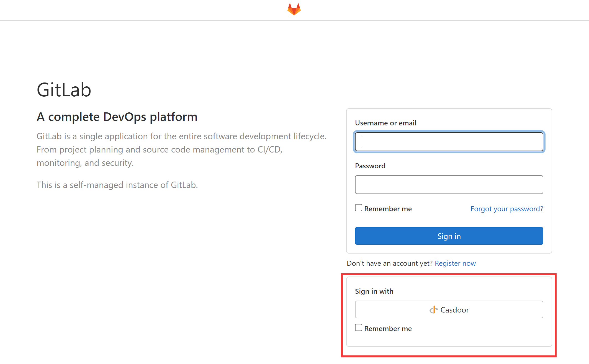This screenshot has width=589, height=364.
Task: Toggle Remember me in the highlighted section
Action: point(358,327)
